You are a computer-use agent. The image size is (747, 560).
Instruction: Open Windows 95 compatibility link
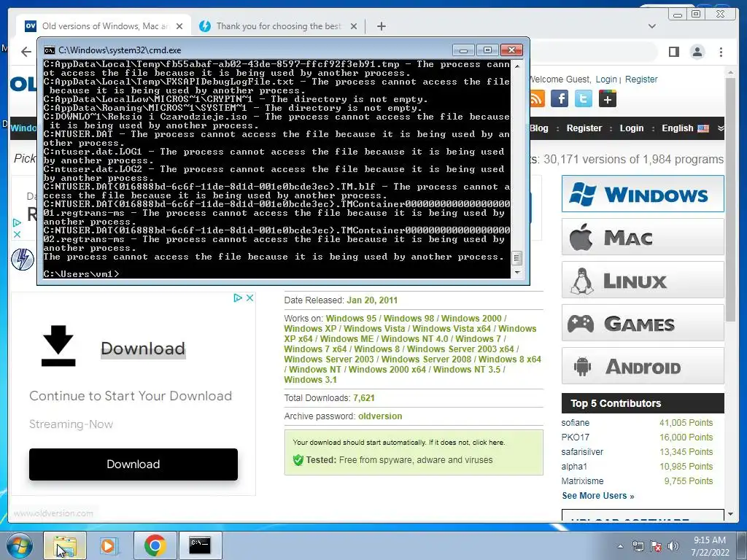coord(351,318)
